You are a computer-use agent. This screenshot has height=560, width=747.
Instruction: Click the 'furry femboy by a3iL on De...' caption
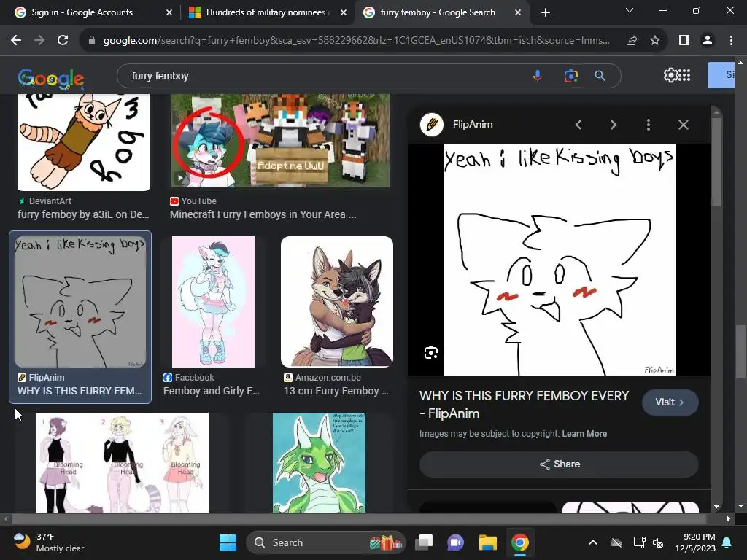coord(83,214)
